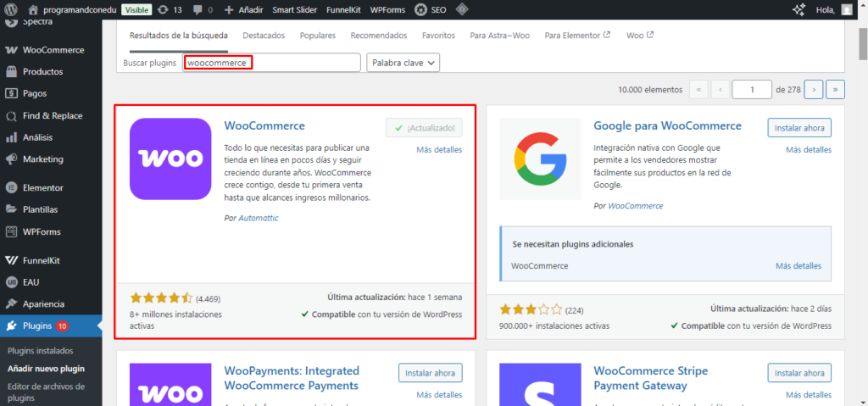Click the updates icon showing 13
The width and height of the screenshot is (868, 406).
164,9
